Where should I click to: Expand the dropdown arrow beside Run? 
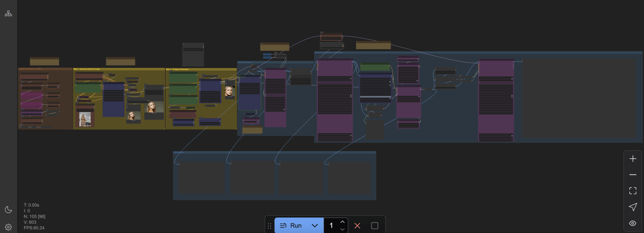(315, 225)
